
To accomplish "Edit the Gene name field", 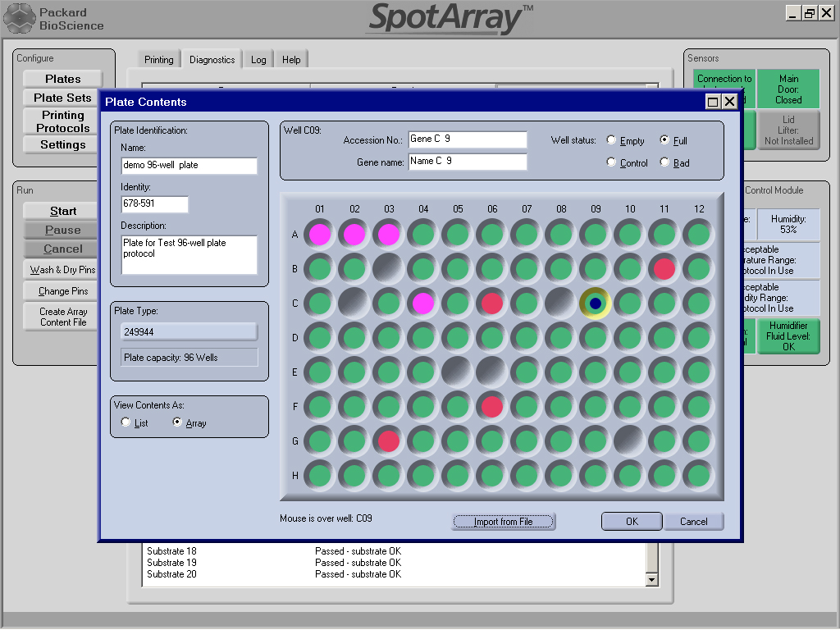I will [x=467, y=162].
